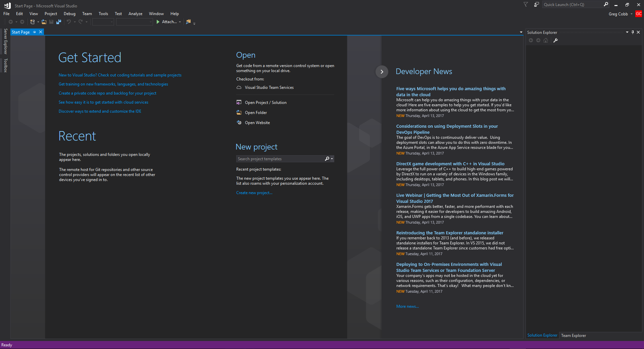The width and height of the screenshot is (644, 349).
Task: Click the Open Website globe icon
Action: click(x=239, y=122)
